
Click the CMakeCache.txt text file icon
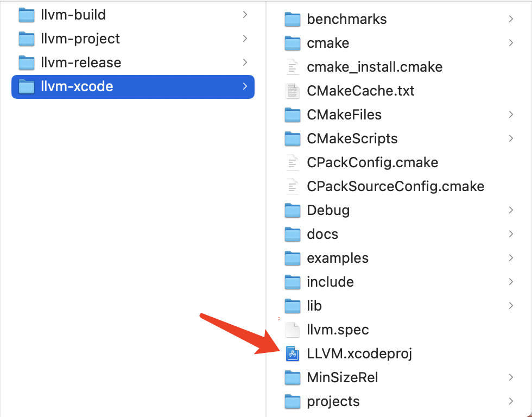[x=293, y=91]
